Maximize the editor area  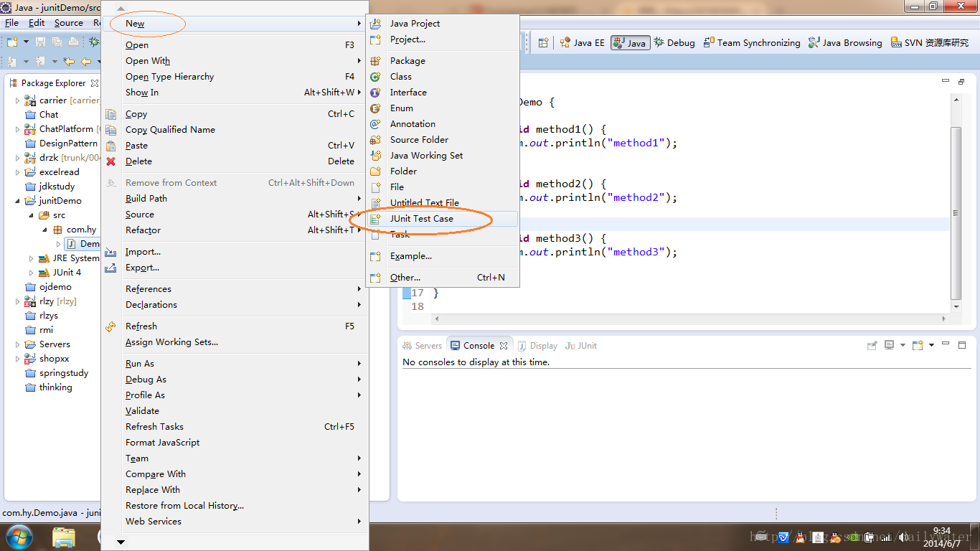pos(961,83)
